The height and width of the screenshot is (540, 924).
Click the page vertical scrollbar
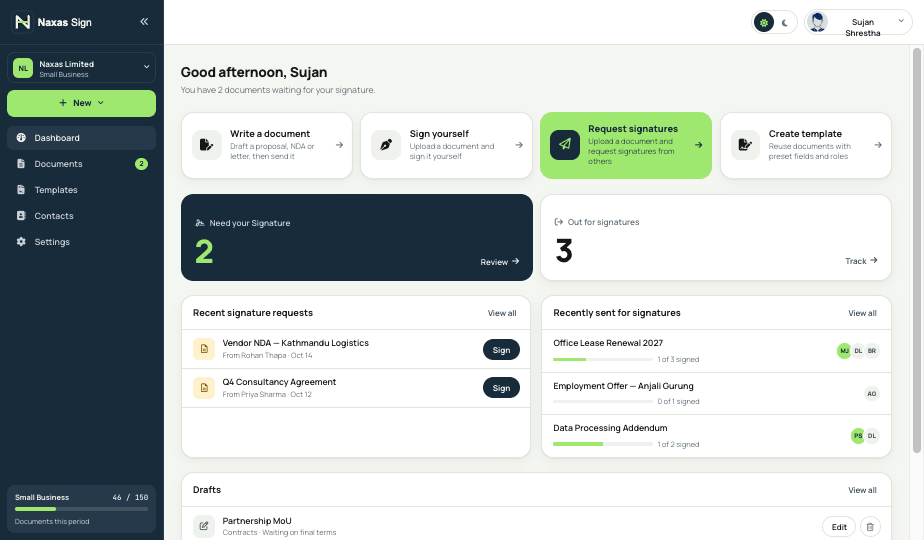point(916,251)
